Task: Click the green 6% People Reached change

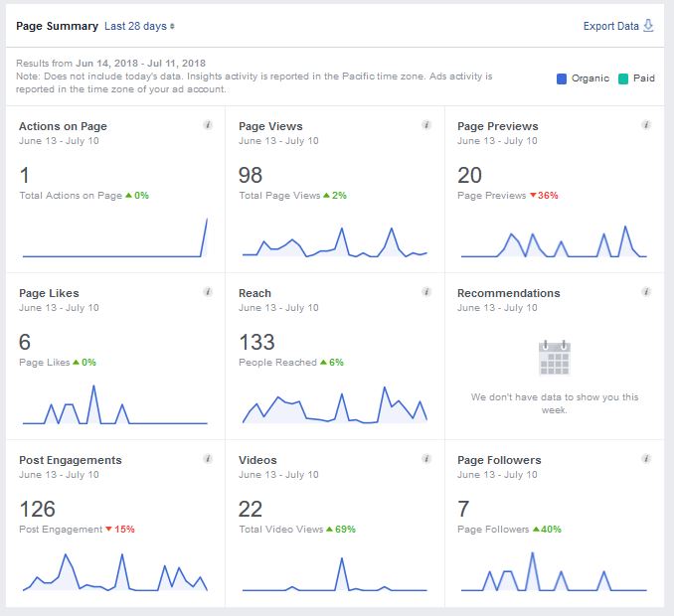Action: point(332,363)
